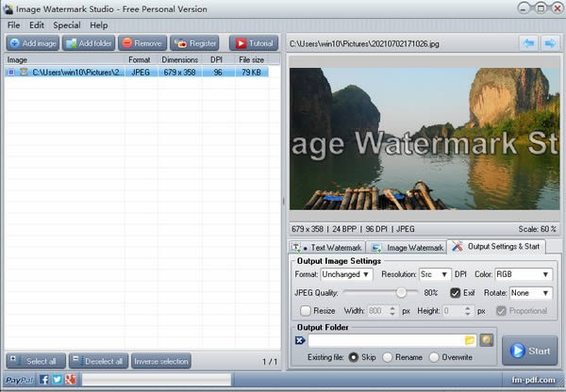Click the Height spinner arrows
The image size is (566, 392).
[468, 311]
